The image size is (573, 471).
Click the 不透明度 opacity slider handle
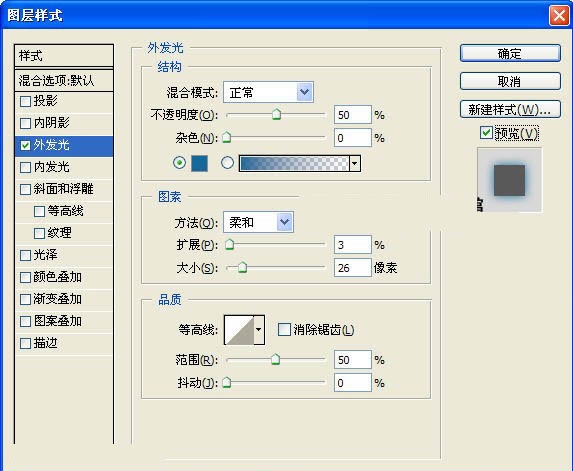pyautogui.click(x=277, y=114)
